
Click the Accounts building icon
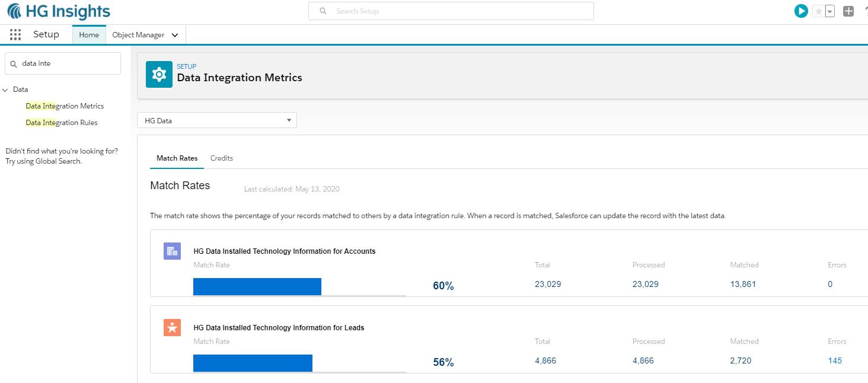pos(172,251)
